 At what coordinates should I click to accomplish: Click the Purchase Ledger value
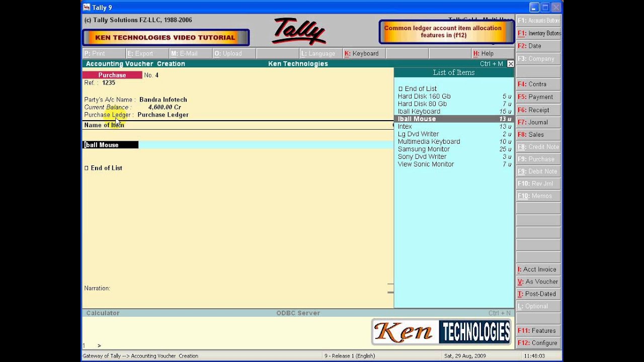coord(163,115)
